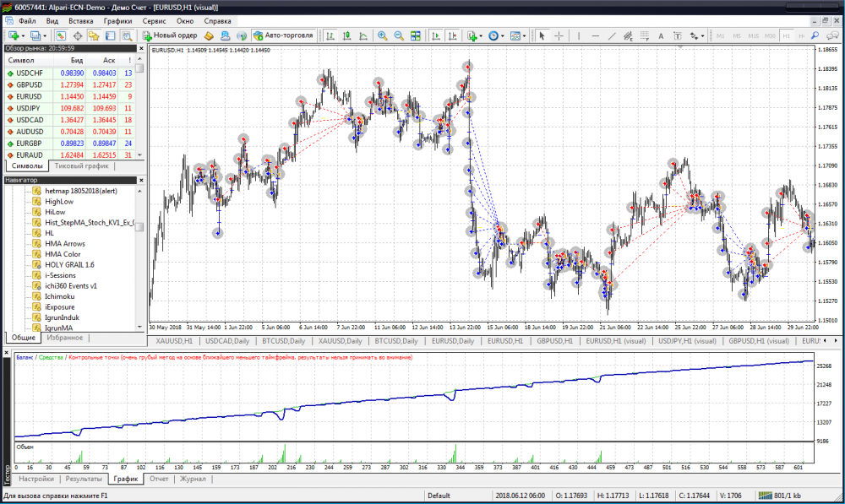The height and width of the screenshot is (504, 845).
Task: Open MetaEditor with the yellow book icon
Action: pos(209,35)
